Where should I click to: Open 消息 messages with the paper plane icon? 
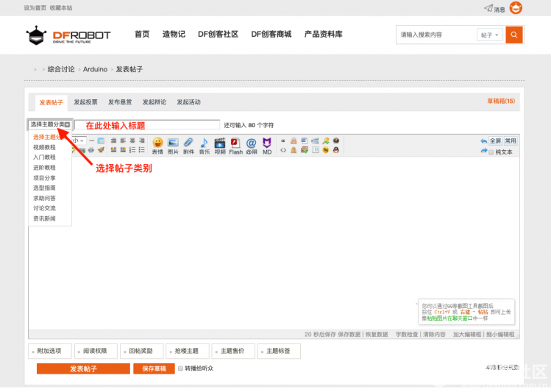494,9
